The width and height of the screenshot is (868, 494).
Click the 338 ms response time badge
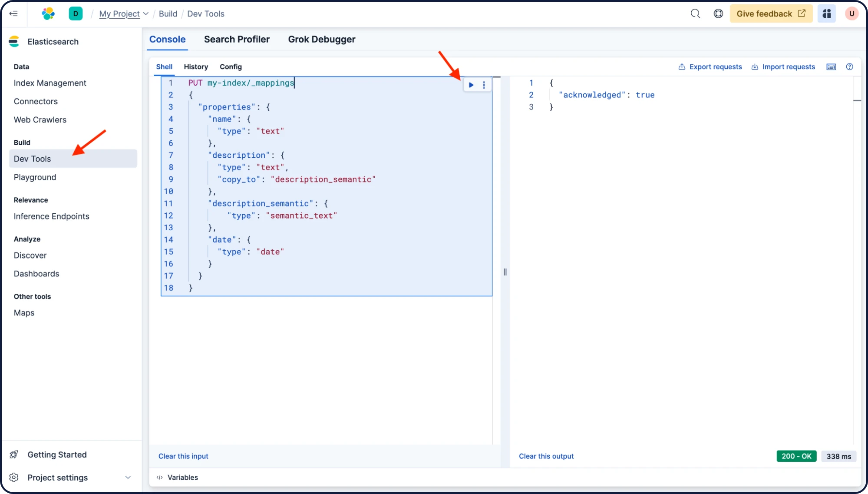pyautogui.click(x=838, y=456)
